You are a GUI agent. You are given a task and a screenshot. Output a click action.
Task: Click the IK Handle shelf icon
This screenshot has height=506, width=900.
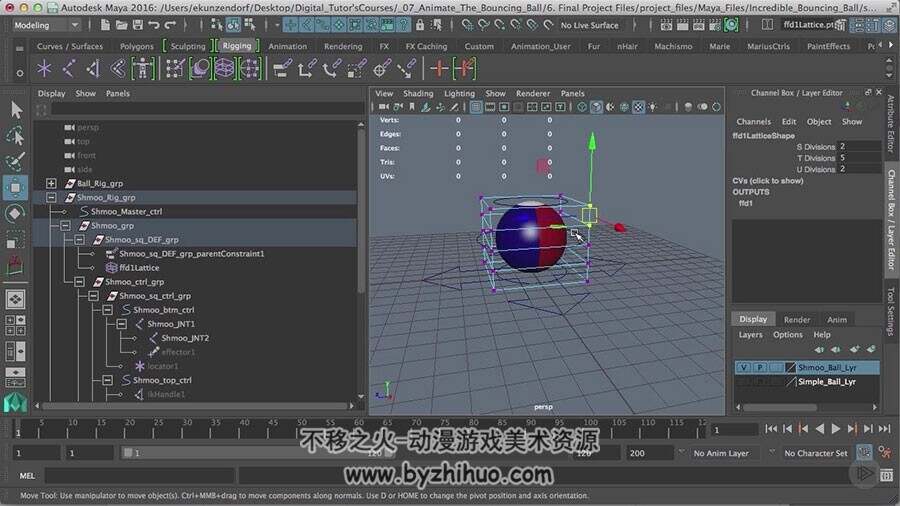click(x=93, y=69)
